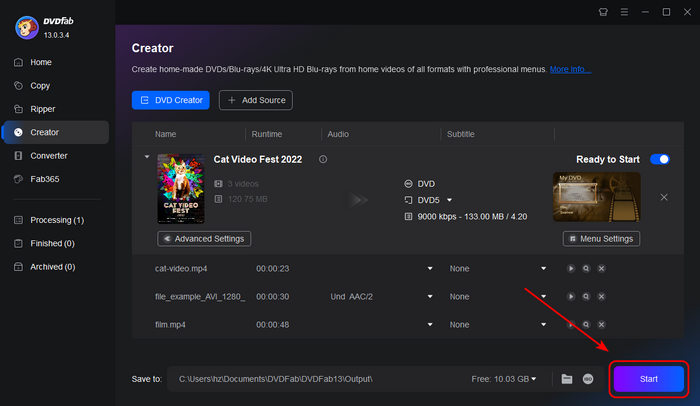The height and width of the screenshot is (406, 700).
Task: Open the skin/theme shirt icon
Action: [603, 12]
